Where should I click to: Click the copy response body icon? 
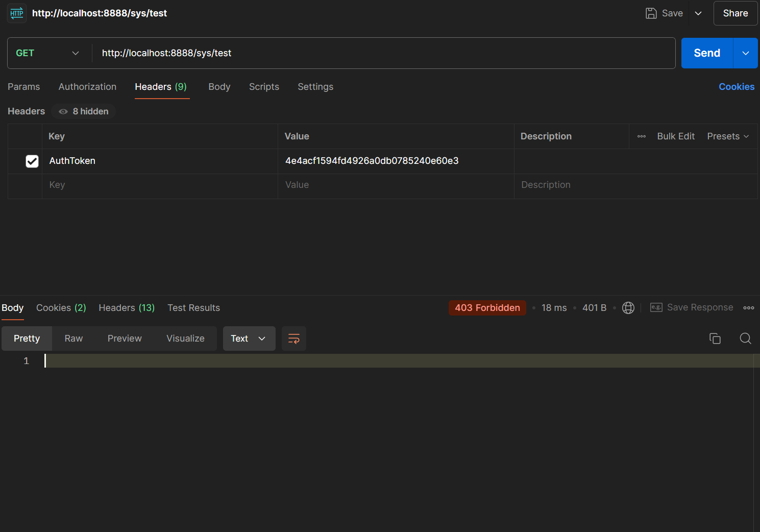pos(715,338)
